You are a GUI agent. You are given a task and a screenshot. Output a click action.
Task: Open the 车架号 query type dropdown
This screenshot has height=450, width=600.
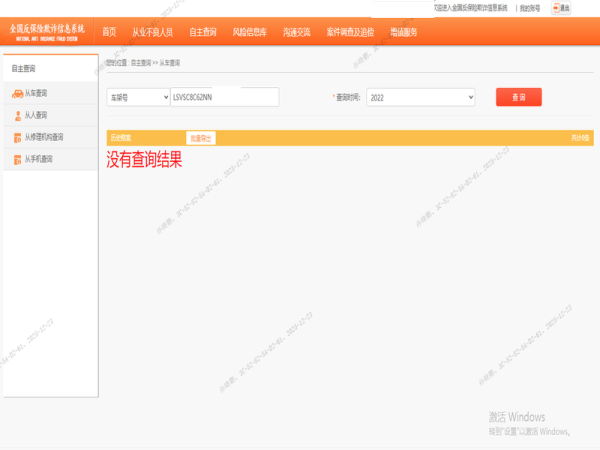click(x=138, y=97)
